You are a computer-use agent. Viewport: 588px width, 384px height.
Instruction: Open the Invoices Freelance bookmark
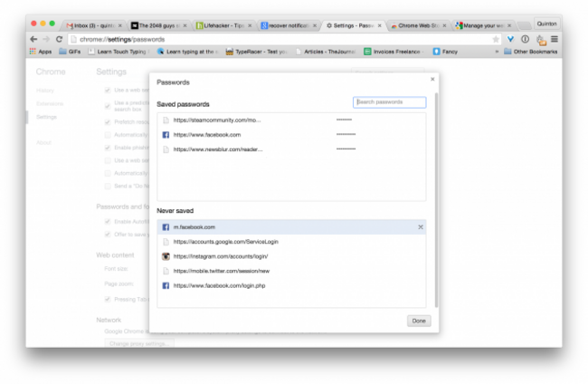[393, 52]
